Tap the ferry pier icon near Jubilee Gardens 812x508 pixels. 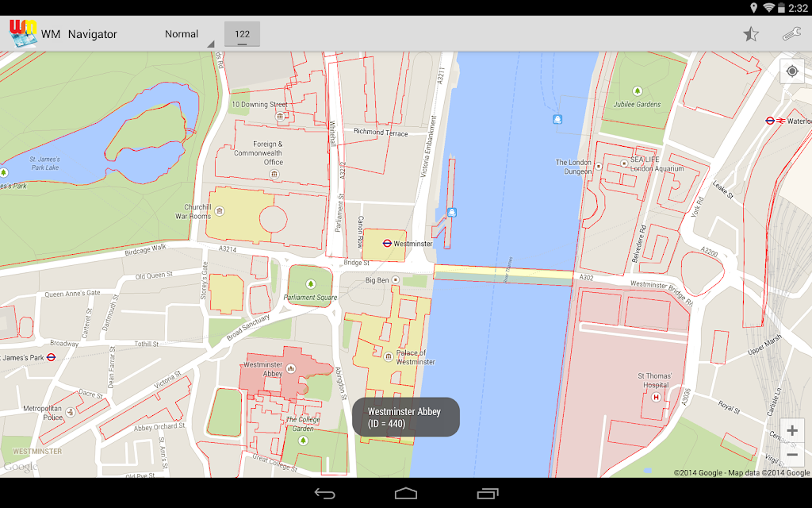point(557,119)
